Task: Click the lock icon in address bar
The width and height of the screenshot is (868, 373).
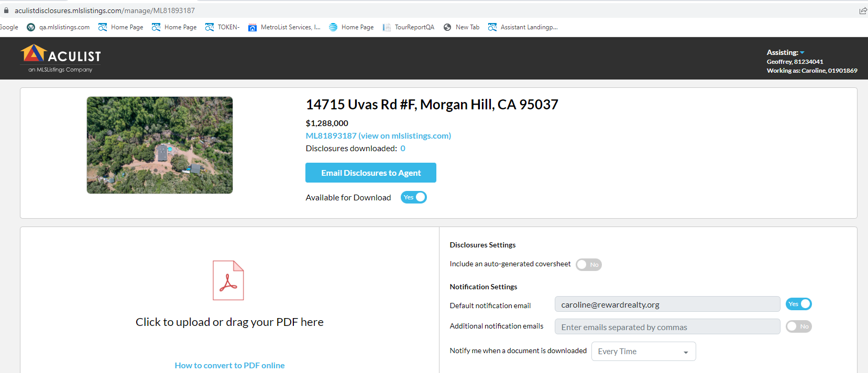Action: [x=6, y=10]
